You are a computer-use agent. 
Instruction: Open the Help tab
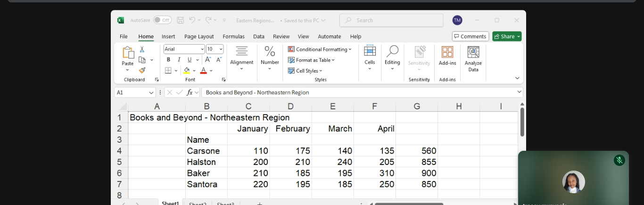tap(355, 36)
